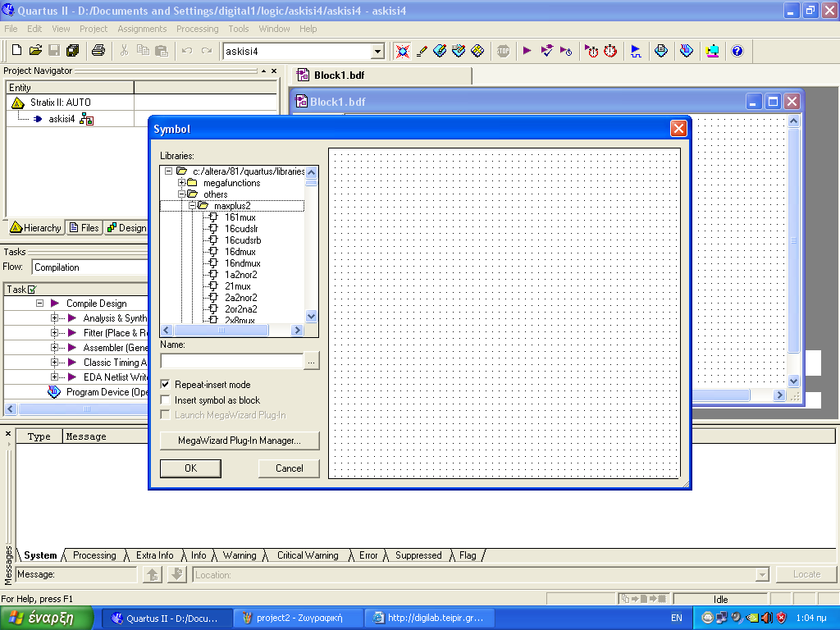The image size is (840, 630).
Task: Click the OK button in Symbol dialog
Action: point(190,468)
